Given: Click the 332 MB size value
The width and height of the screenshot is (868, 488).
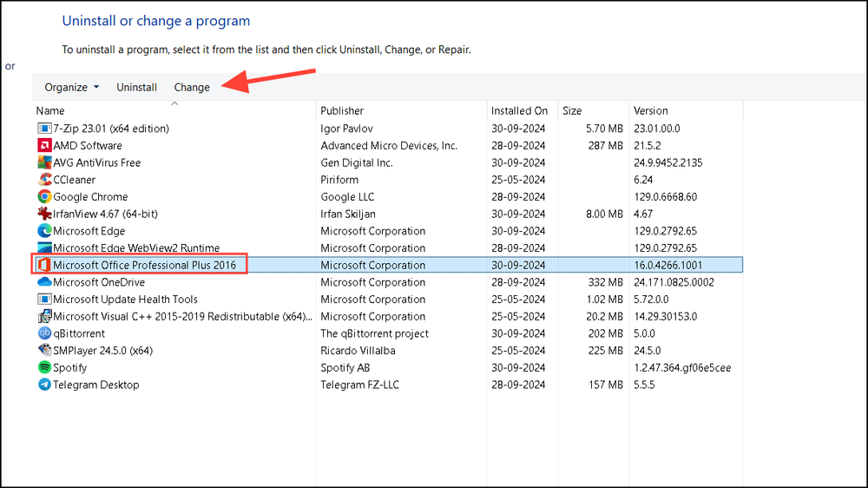Looking at the screenshot, I should coord(606,282).
